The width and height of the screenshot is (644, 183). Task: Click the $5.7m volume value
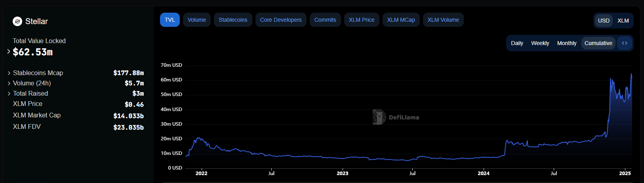point(134,83)
